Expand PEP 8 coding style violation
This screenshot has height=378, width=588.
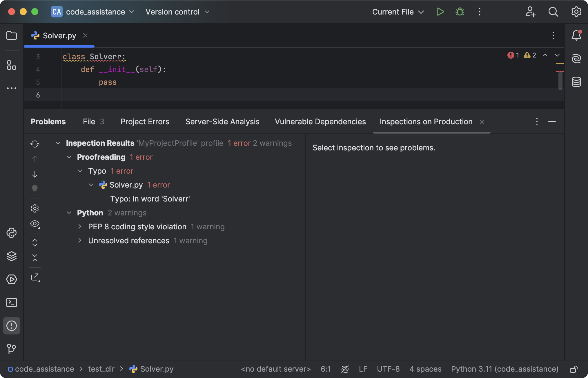pos(80,227)
